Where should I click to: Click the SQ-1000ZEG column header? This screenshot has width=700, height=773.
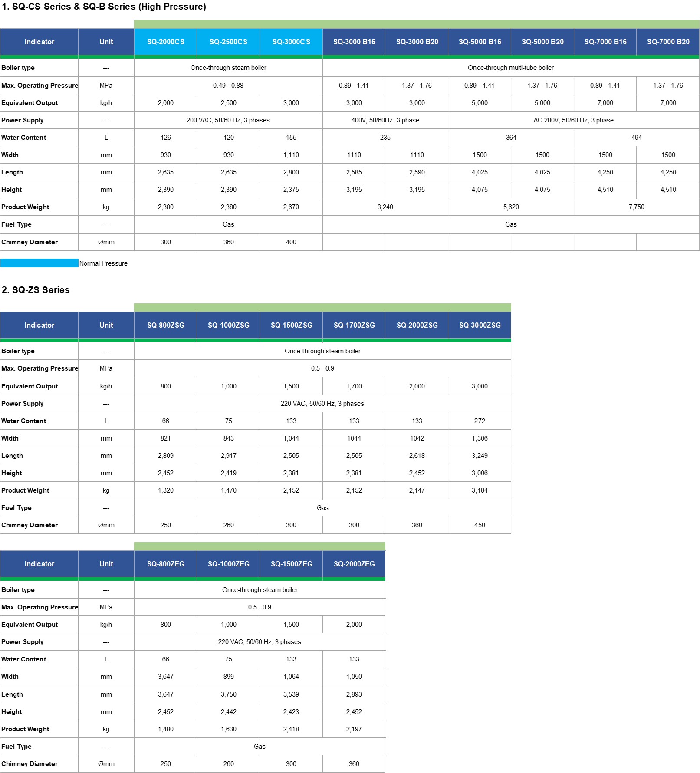point(228,564)
